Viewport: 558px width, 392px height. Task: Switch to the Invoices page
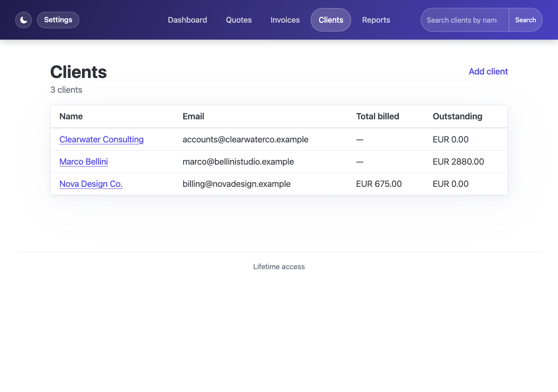(285, 20)
